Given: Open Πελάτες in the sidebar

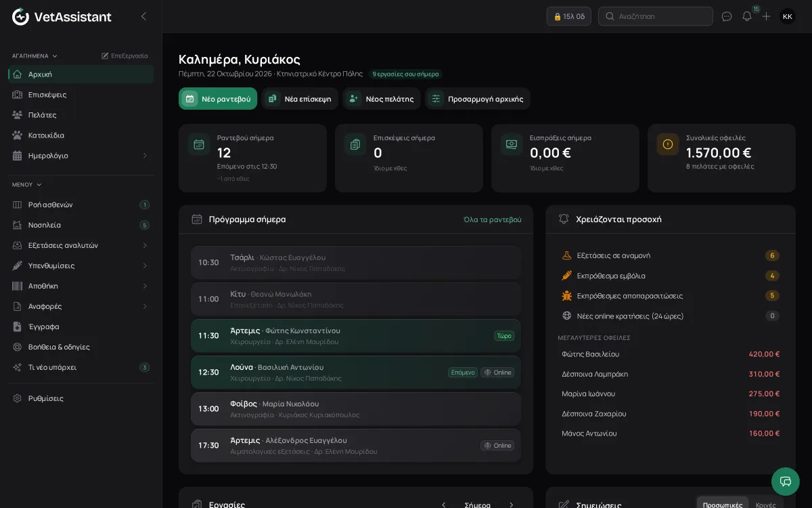Looking at the screenshot, I should 81,115.
